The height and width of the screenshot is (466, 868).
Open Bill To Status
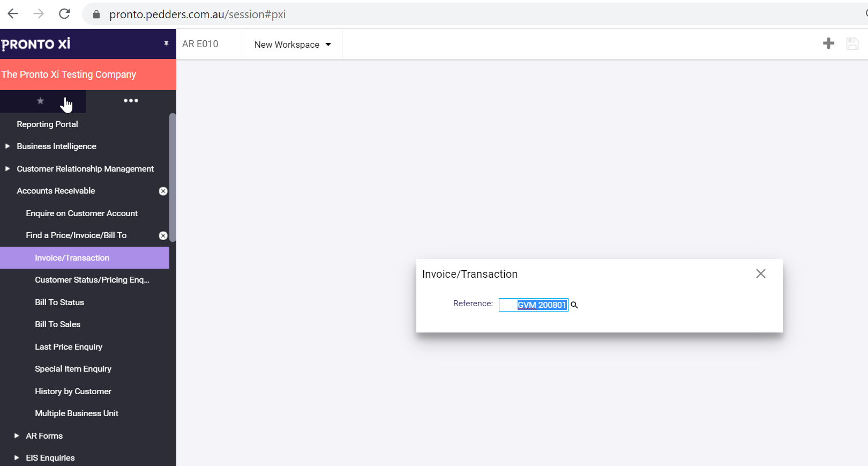59,302
